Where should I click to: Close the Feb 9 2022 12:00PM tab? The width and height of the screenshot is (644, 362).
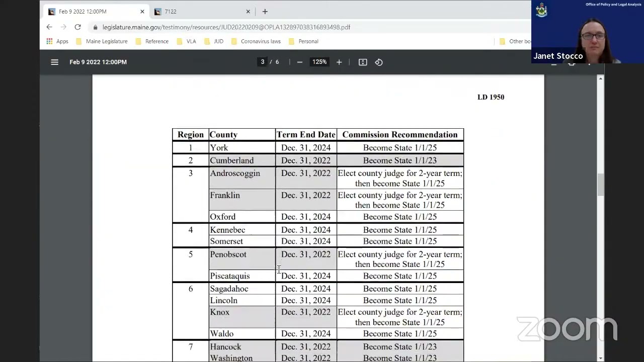pyautogui.click(x=142, y=12)
